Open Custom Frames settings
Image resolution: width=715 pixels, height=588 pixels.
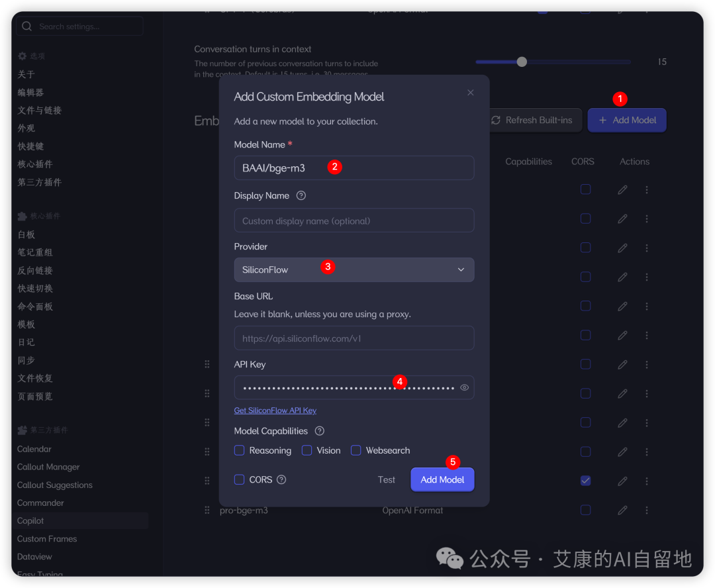tap(47, 539)
